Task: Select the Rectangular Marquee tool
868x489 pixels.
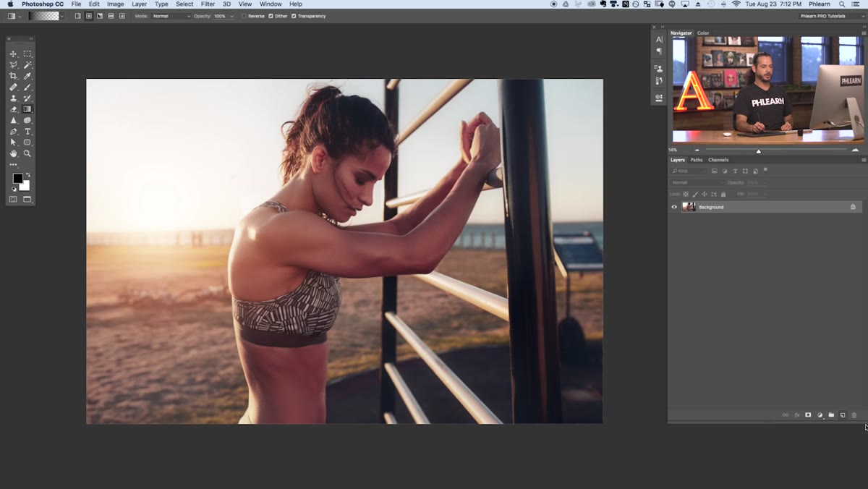Action: click(27, 54)
